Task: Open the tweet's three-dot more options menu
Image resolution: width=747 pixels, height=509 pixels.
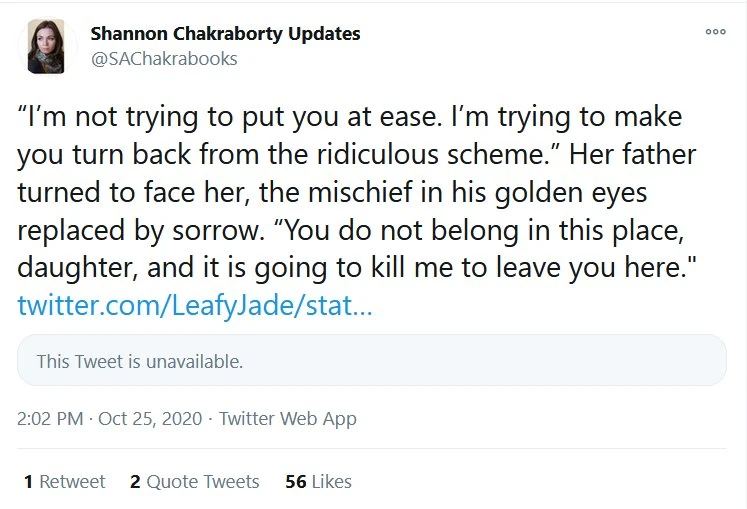Action: coord(715,32)
